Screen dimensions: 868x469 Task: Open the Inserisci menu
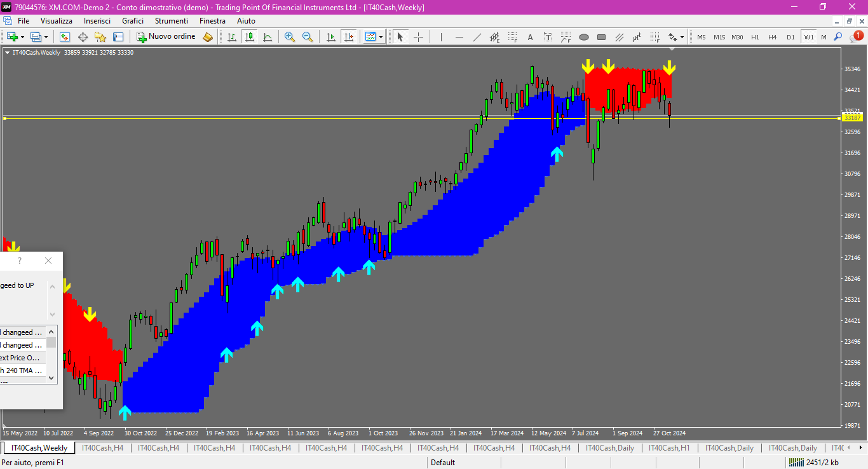97,21
